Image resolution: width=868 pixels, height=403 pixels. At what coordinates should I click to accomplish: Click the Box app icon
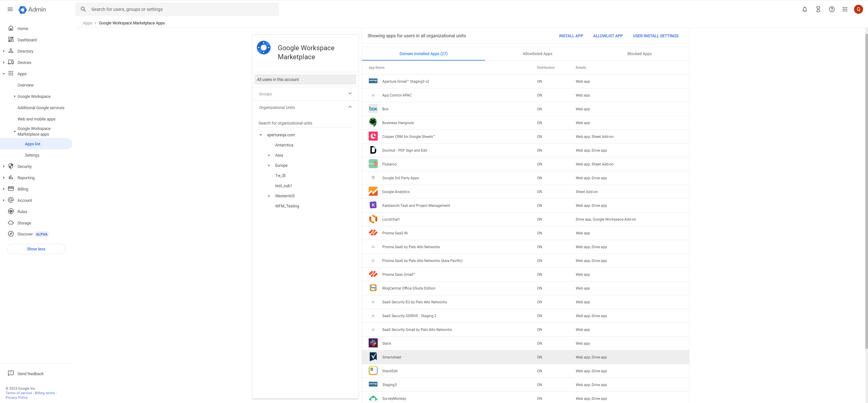pyautogui.click(x=373, y=109)
